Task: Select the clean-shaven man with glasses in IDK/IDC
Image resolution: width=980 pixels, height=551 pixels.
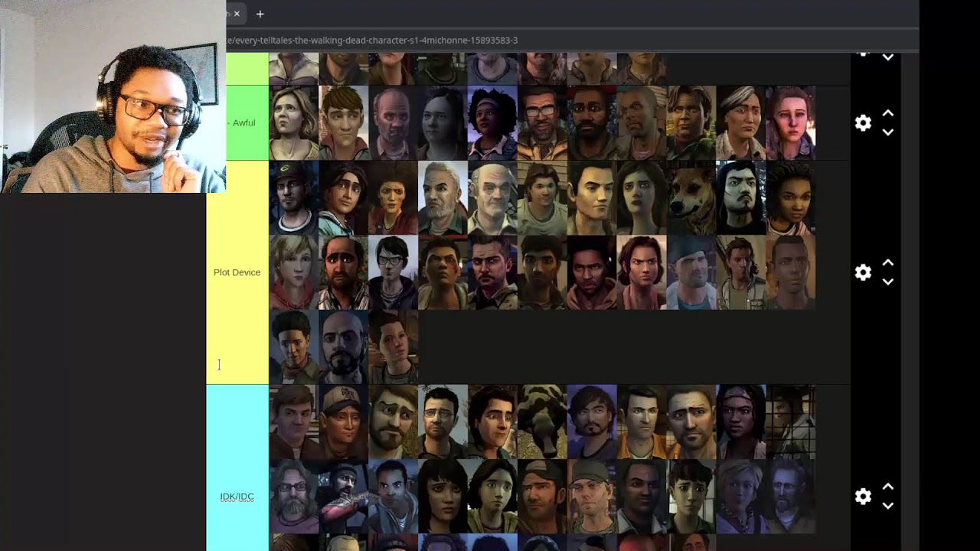Action: point(443,422)
